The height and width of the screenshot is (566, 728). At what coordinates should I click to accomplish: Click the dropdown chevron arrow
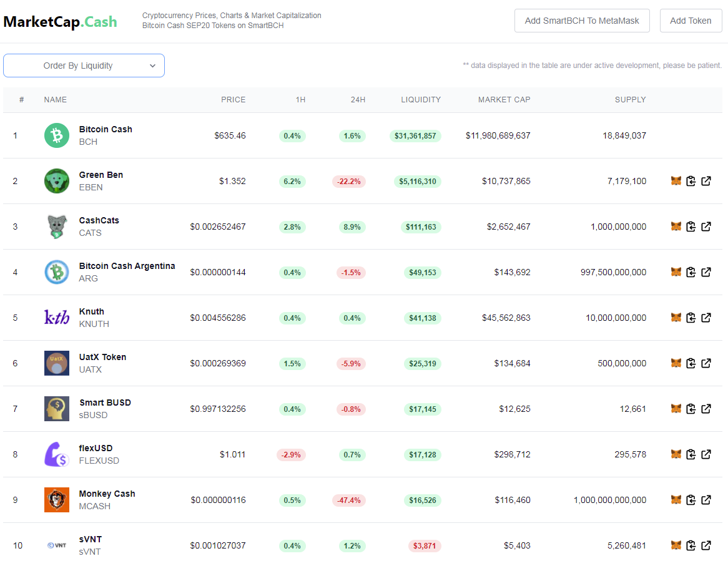click(x=152, y=66)
